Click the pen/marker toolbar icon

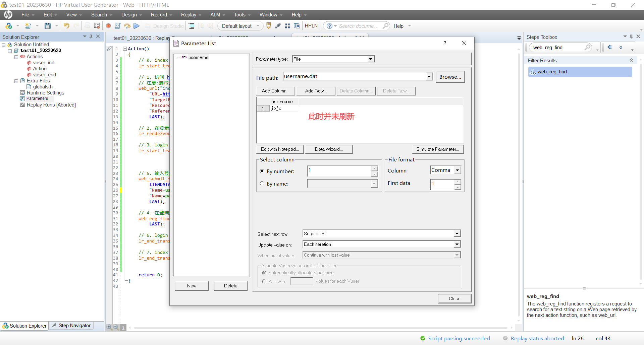click(x=278, y=26)
